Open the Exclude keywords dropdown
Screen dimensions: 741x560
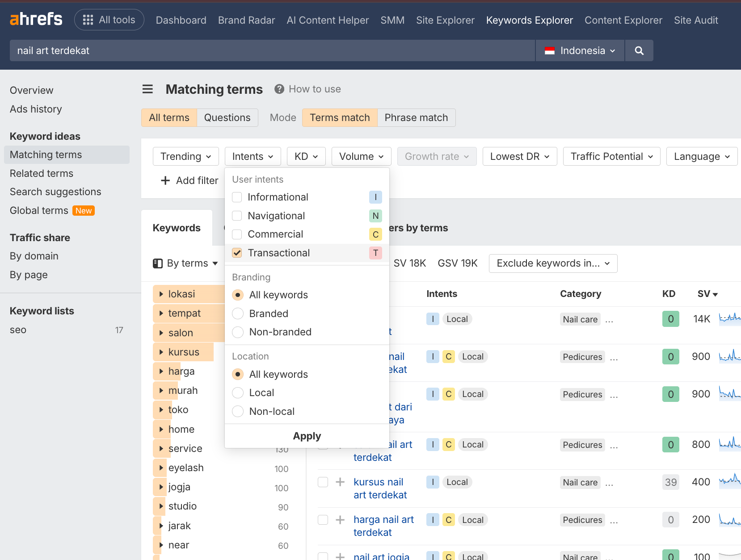tap(553, 263)
